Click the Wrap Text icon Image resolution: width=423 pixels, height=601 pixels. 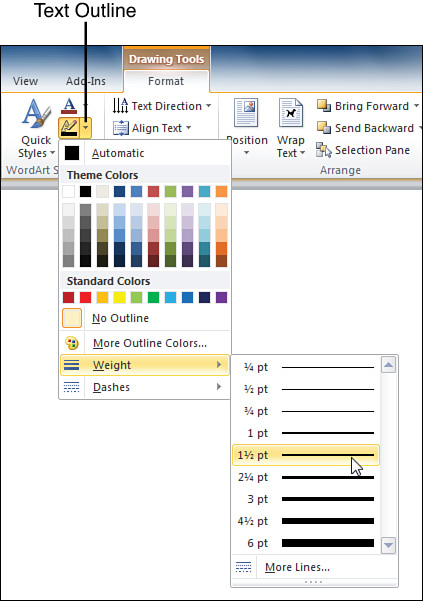click(291, 113)
